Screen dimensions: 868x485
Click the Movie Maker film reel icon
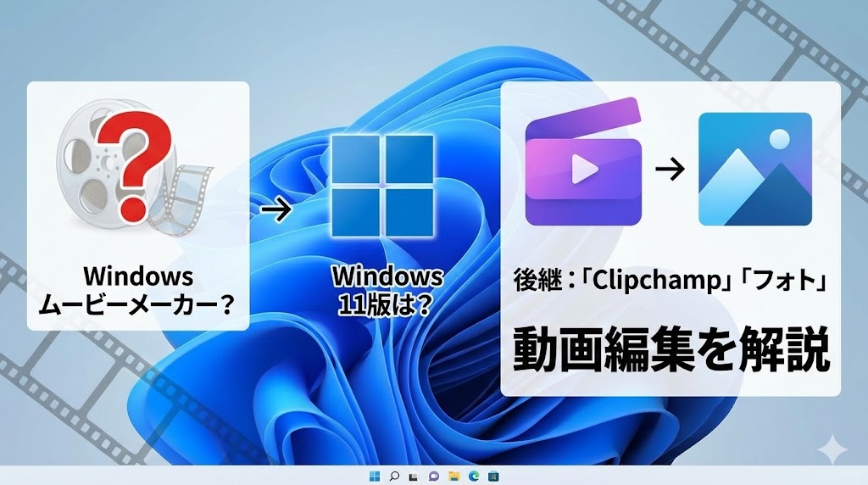[135, 166]
